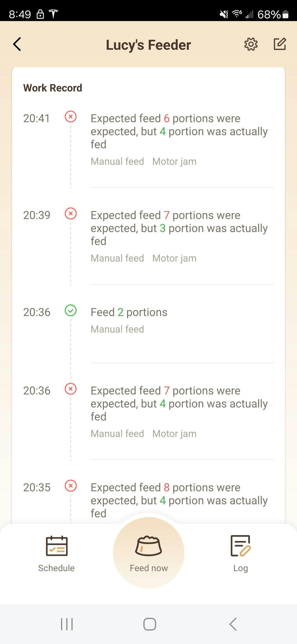Tap the red error icon at 20:35

71,486
